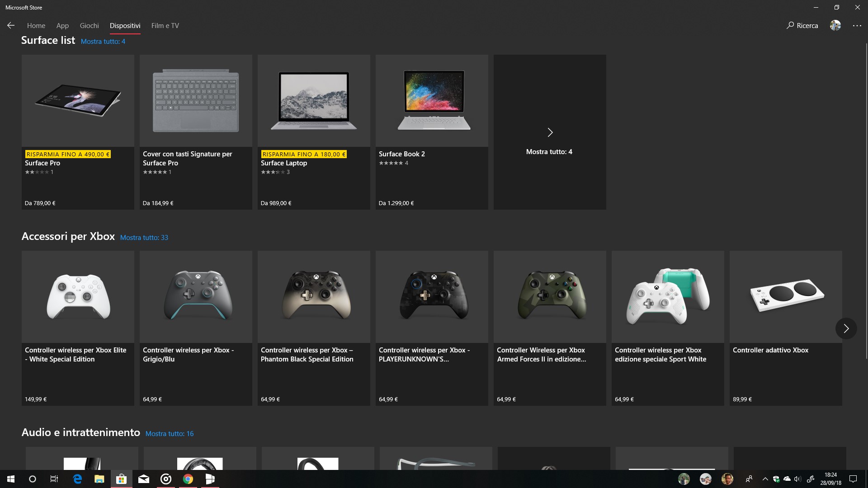Show hidden system tray icons
The height and width of the screenshot is (488, 868).
[x=765, y=479]
